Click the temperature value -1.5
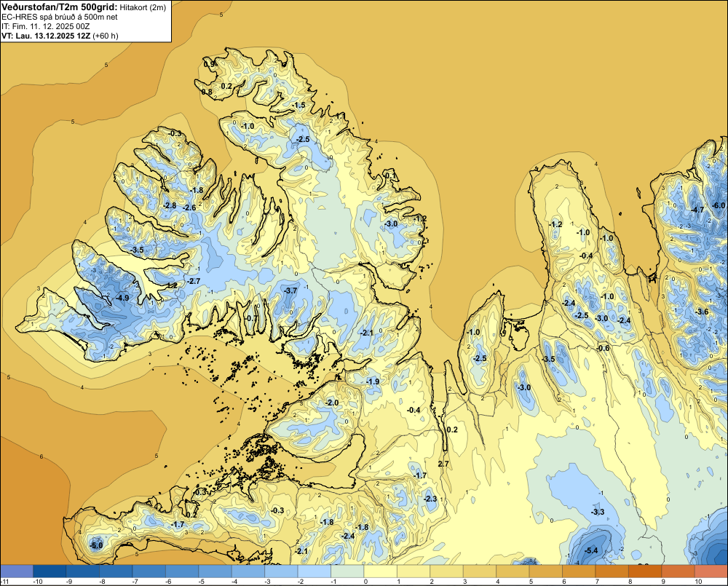This screenshot has width=728, height=586. [x=299, y=106]
